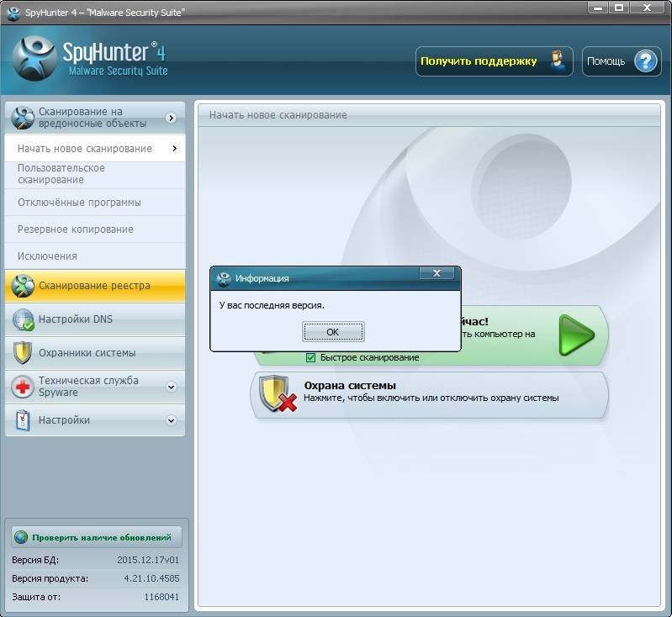This screenshot has width=672, height=617.
Task: Click the support agent icon
Action: (557, 61)
